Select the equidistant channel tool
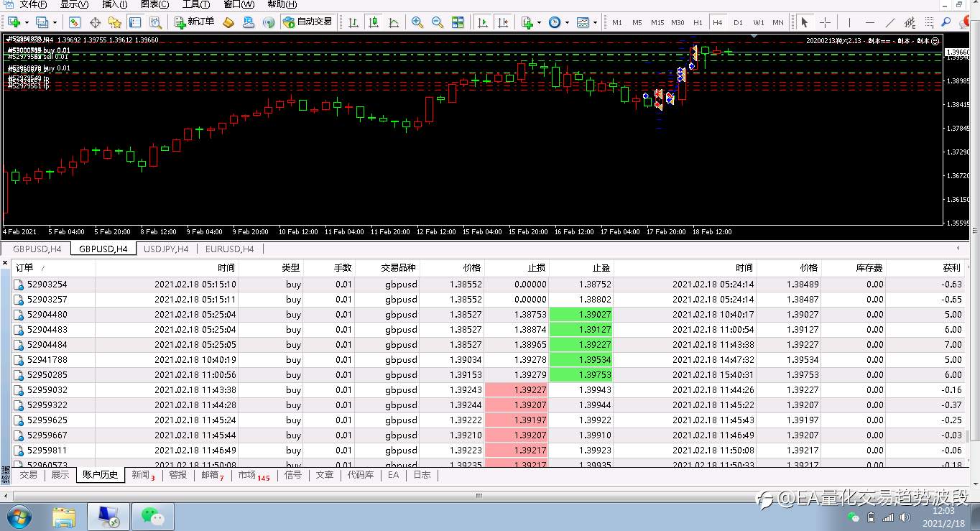 point(910,22)
